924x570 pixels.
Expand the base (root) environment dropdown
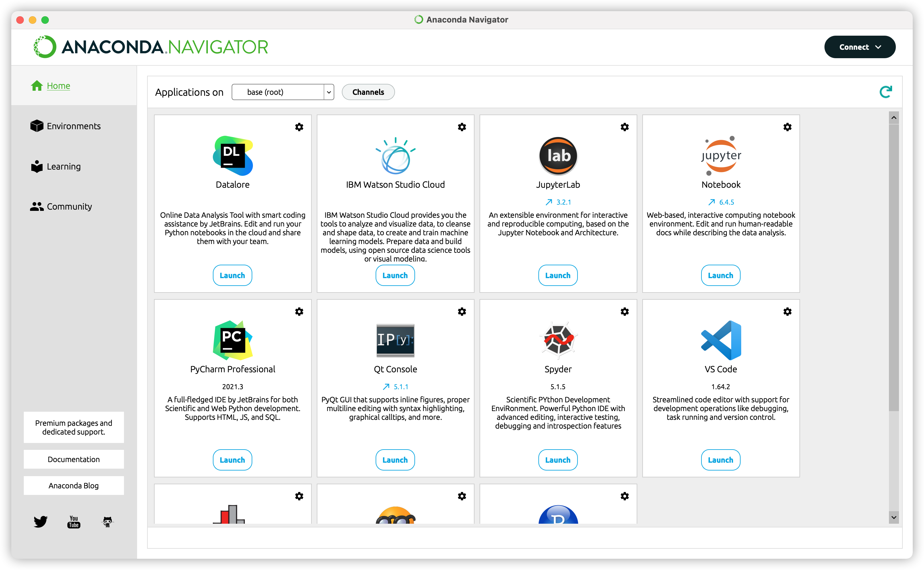(x=328, y=92)
